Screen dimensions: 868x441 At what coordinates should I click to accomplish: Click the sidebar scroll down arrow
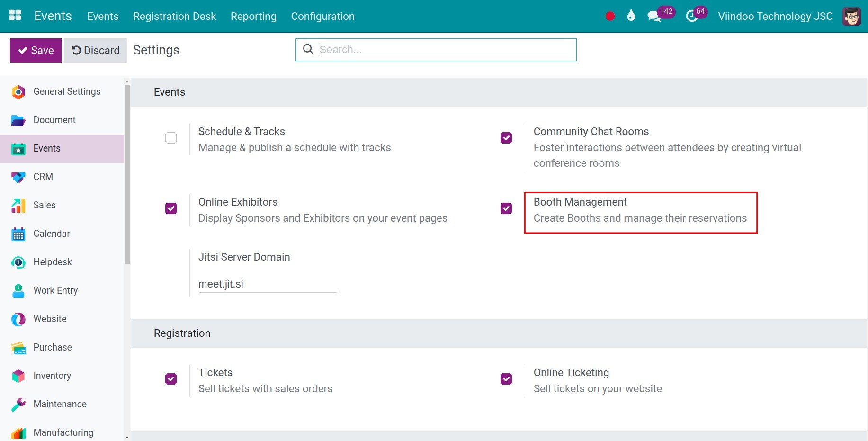click(x=127, y=437)
